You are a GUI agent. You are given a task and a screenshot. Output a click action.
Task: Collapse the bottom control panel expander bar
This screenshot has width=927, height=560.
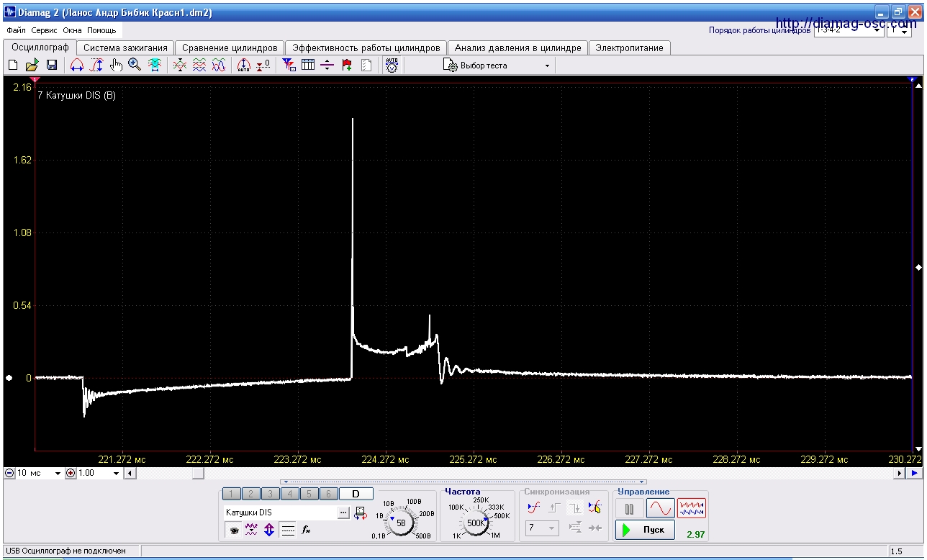[463, 482]
